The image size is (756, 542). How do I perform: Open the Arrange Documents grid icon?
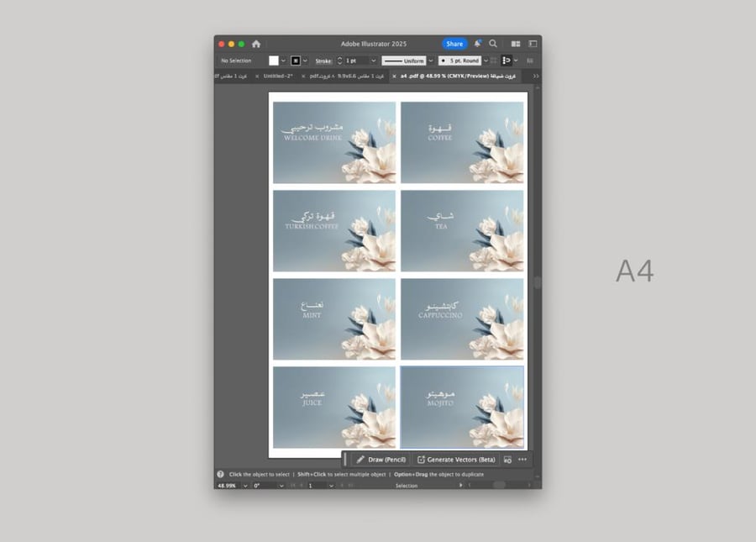(516, 44)
